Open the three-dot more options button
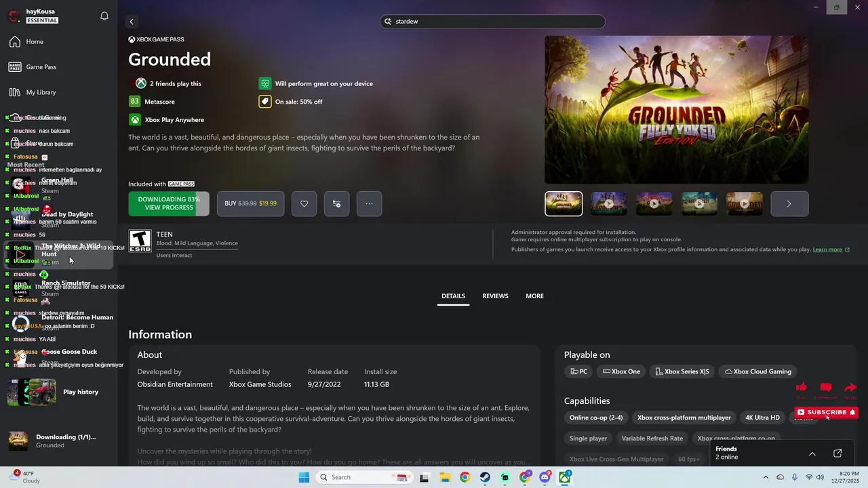Viewport: 868px width, 488px height. [370, 204]
